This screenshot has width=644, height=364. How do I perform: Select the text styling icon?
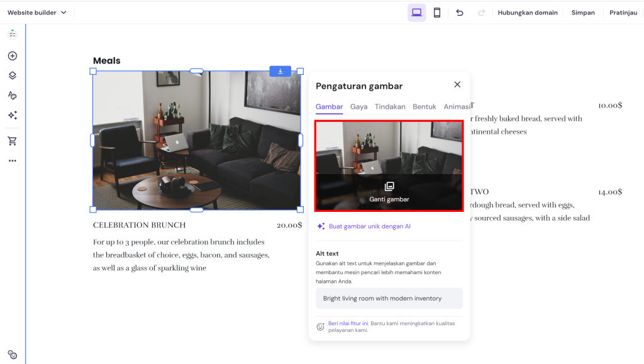(13, 95)
